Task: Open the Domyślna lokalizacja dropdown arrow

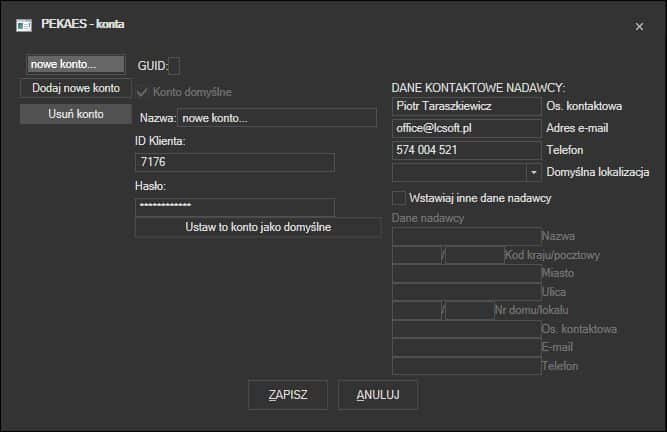Action: coord(533,172)
